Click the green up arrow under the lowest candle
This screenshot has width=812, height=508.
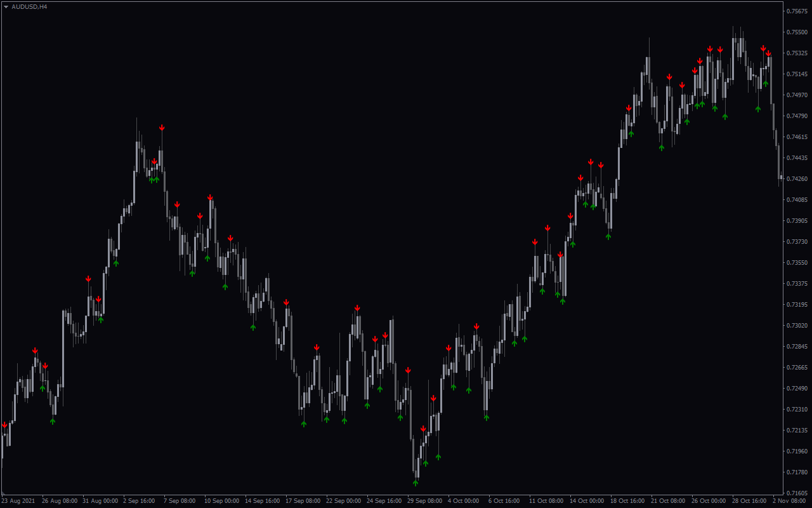[416, 483]
